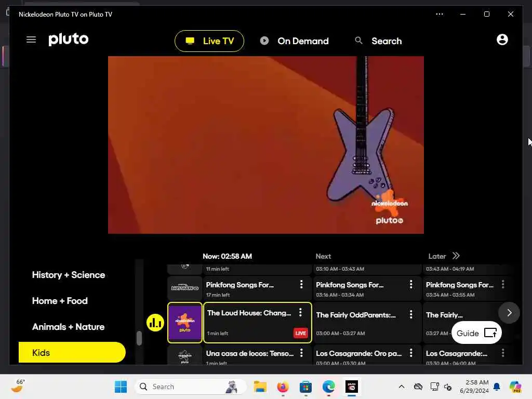Viewport: 532px width, 399px height.
Task: Open options for The Fairly OddParents 03:00 AM
Action: pos(411,314)
